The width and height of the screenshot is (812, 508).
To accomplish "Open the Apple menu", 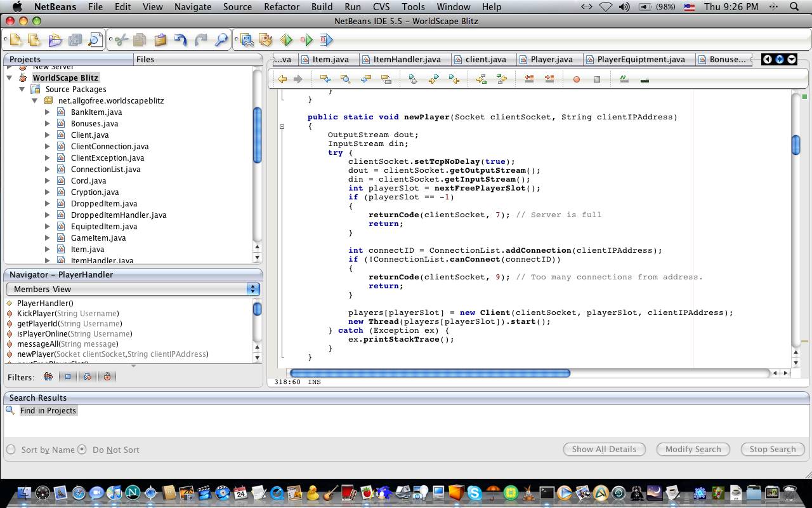I will [17, 7].
